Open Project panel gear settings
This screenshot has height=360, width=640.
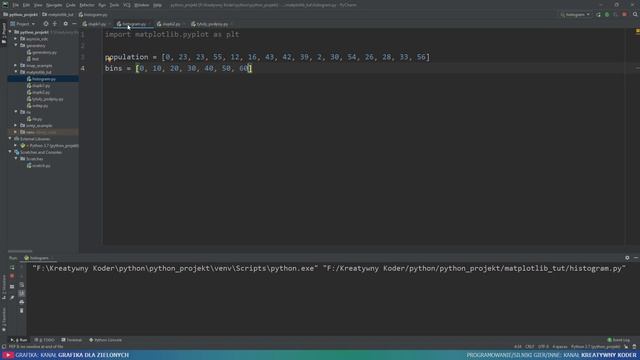click(65, 24)
